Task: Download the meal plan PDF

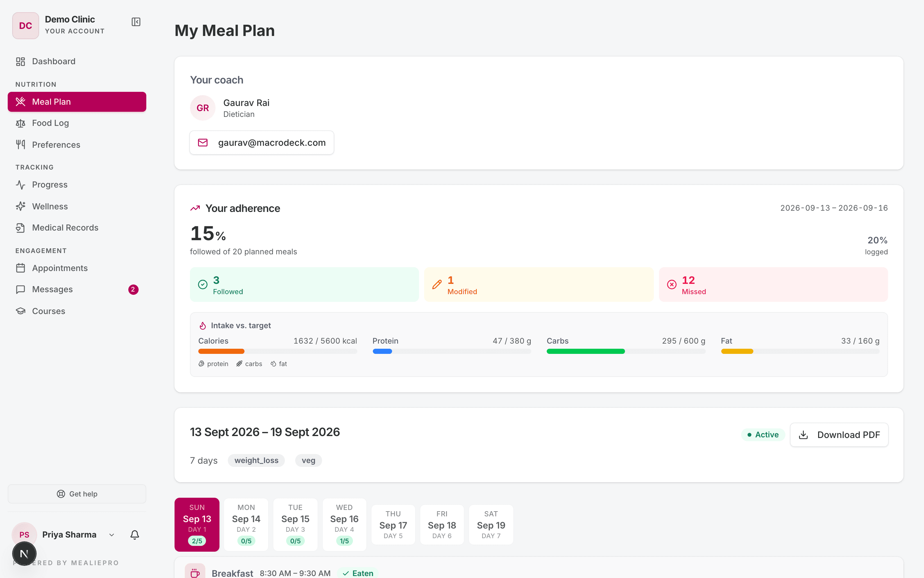Action: 839,435
